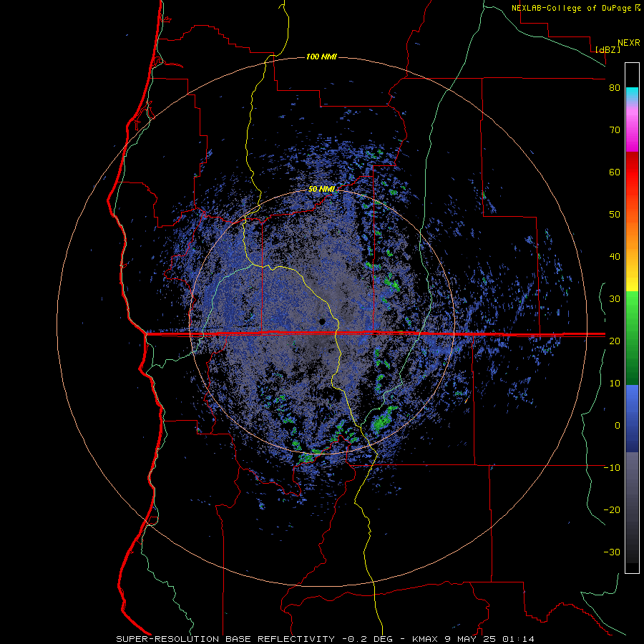The image size is (644, 644).
Task: Click the 70 value on the dBZ scale
Action: 615,130
